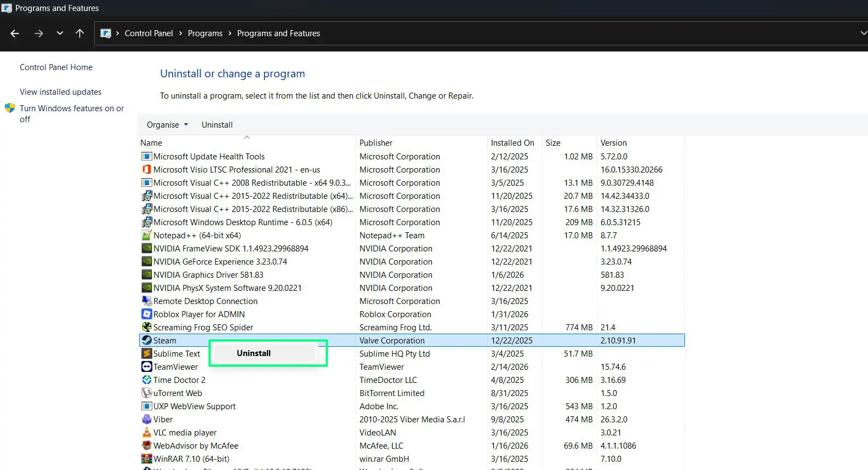Click the NVIDIA GeForce Experience icon
Image resolution: width=868 pixels, height=470 pixels.
coord(147,261)
